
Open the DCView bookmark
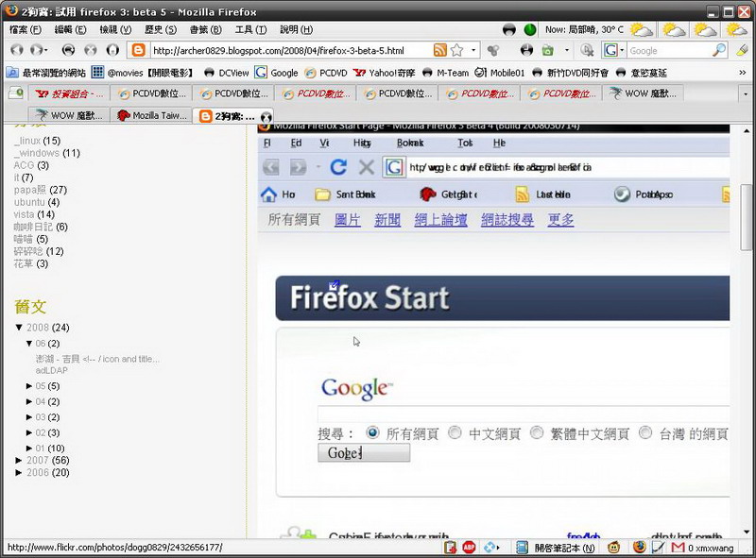226,73
